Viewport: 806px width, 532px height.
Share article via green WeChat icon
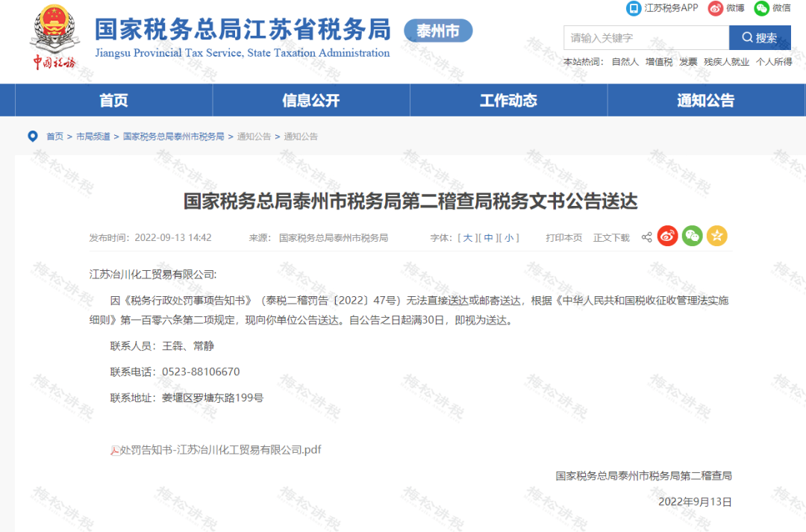(x=692, y=236)
